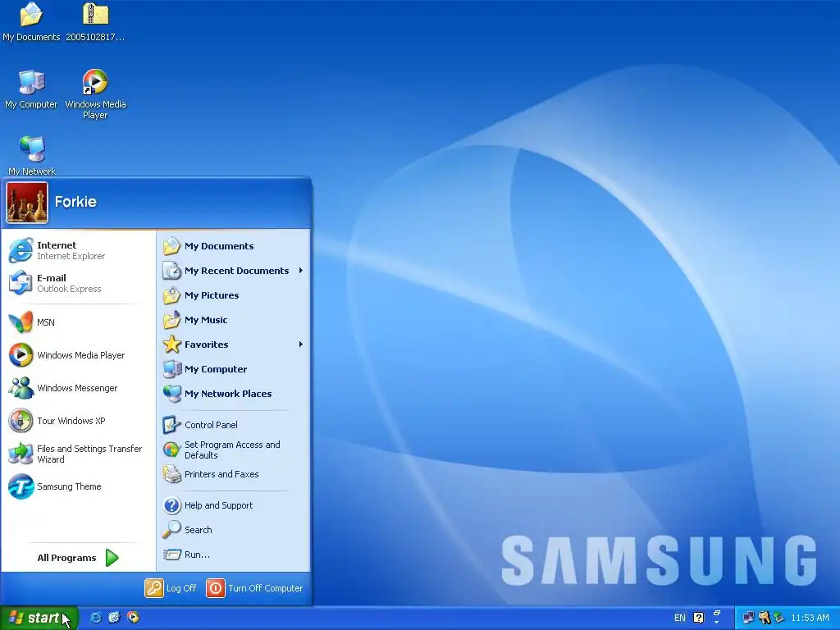Open the My Pictures folder
This screenshot has height=630, width=840.
click(234, 295)
